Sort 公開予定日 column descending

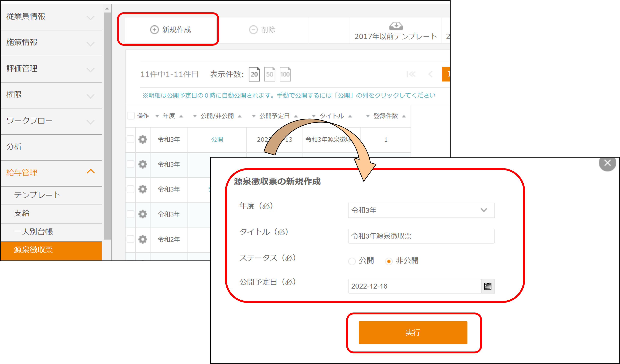click(254, 116)
